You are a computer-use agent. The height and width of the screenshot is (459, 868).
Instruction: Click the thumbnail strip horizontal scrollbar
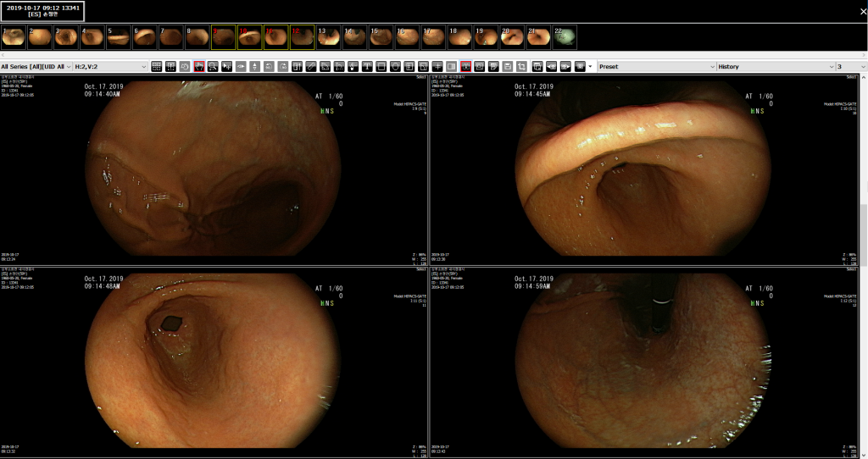coord(434,55)
